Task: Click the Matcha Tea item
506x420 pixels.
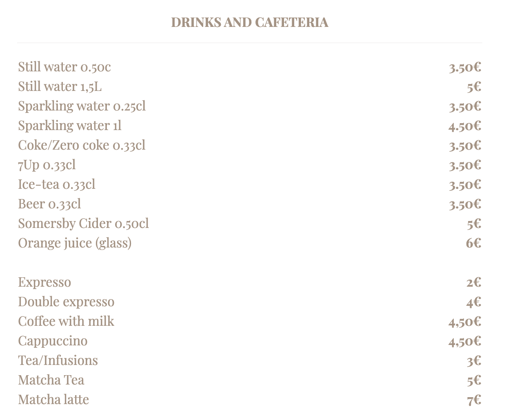Action: (51, 380)
